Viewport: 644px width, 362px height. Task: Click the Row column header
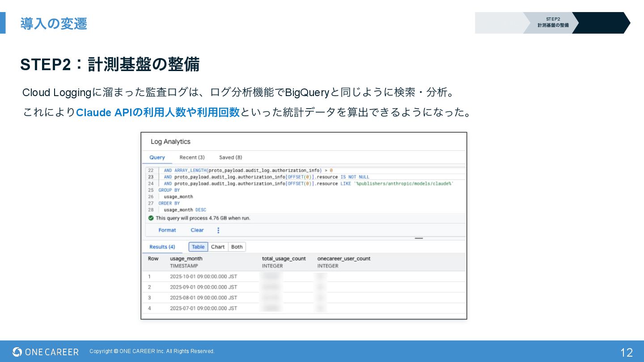tap(153, 258)
